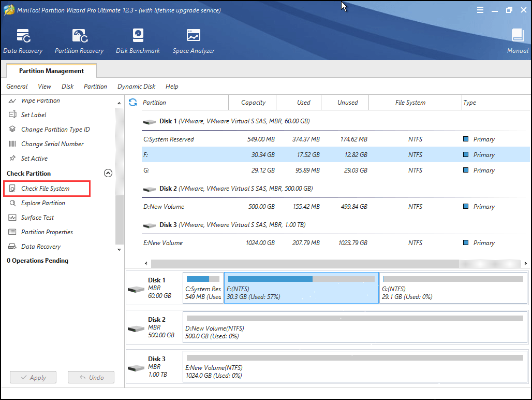The height and width of the screenshot is (400, 532).
Task: Click Partition Properties link in sidebar
Action: click(x=47, y=232)
